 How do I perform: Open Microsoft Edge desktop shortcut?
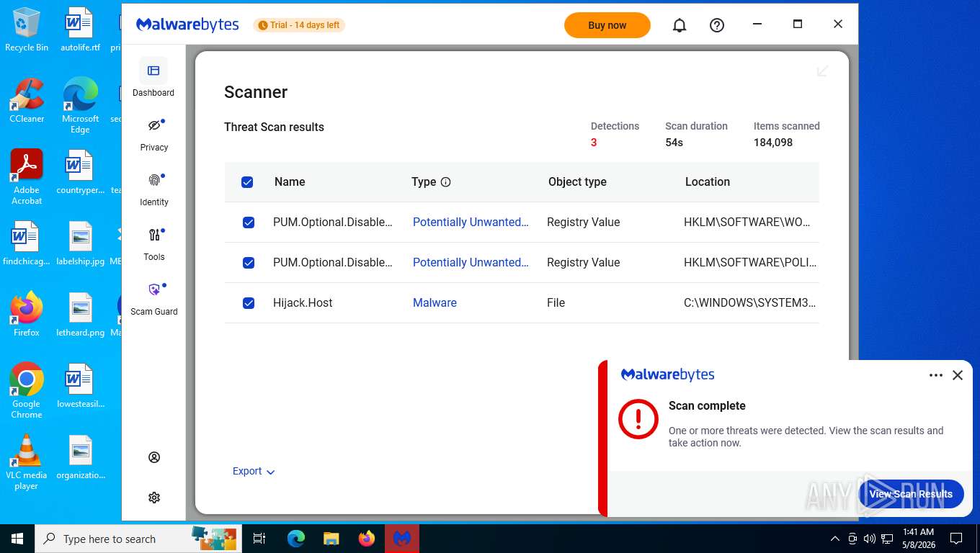tap(80, 106)
